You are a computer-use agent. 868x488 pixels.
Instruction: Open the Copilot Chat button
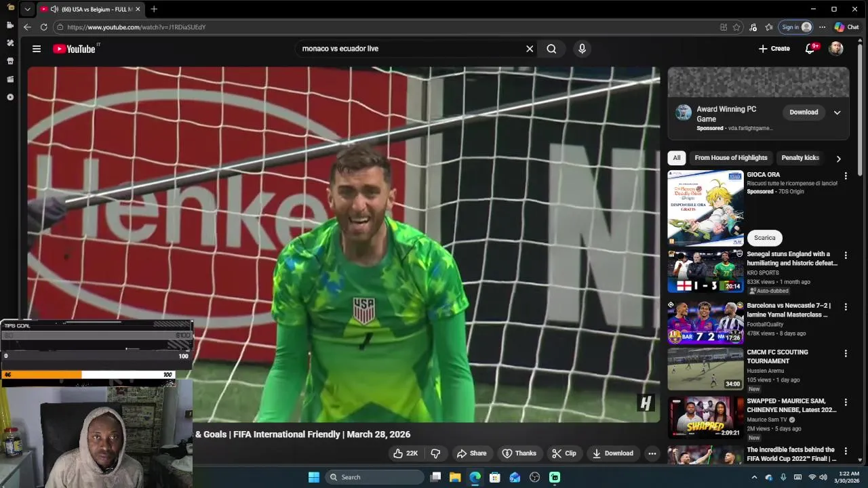point(847,27)
